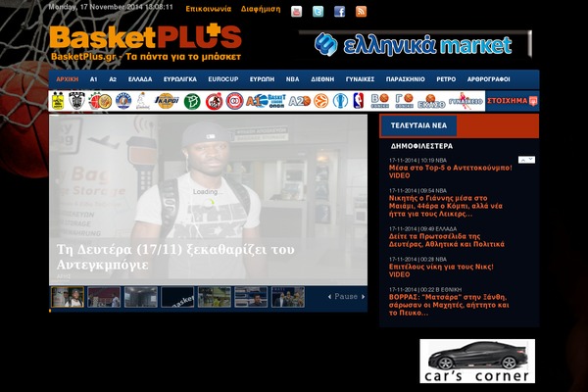Select the sixth slider thumbnail
Screen dimensions: 588x392
(x=251, y=297)
